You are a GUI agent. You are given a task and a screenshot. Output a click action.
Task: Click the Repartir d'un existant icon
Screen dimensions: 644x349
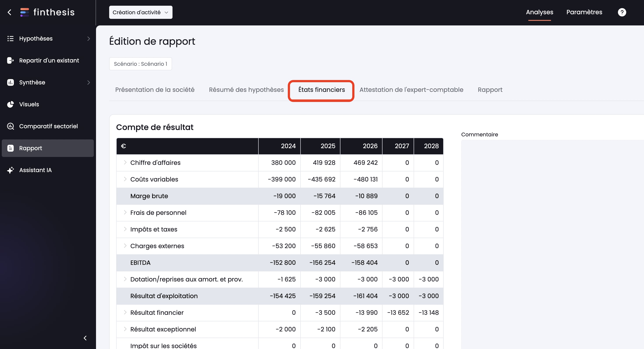click(10, 61)
